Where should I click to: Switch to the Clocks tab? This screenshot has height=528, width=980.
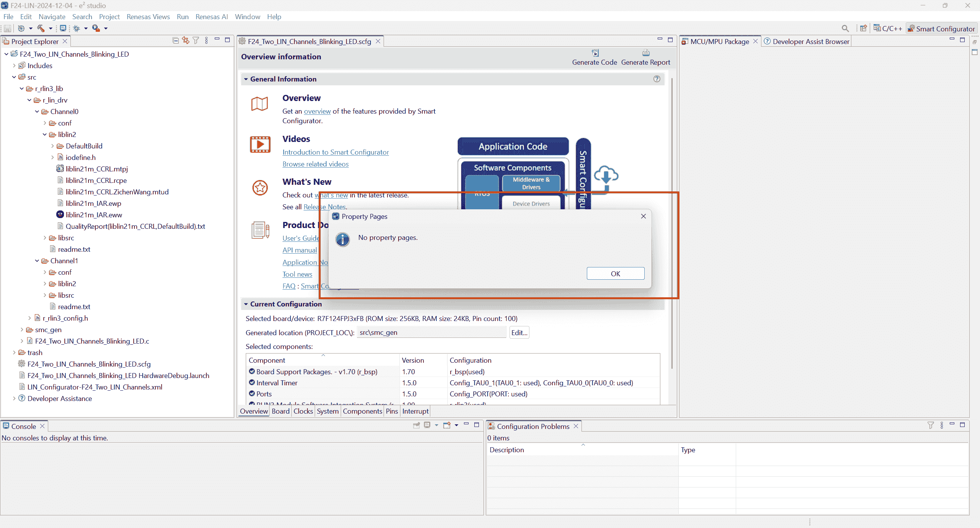tap(303, 411)
